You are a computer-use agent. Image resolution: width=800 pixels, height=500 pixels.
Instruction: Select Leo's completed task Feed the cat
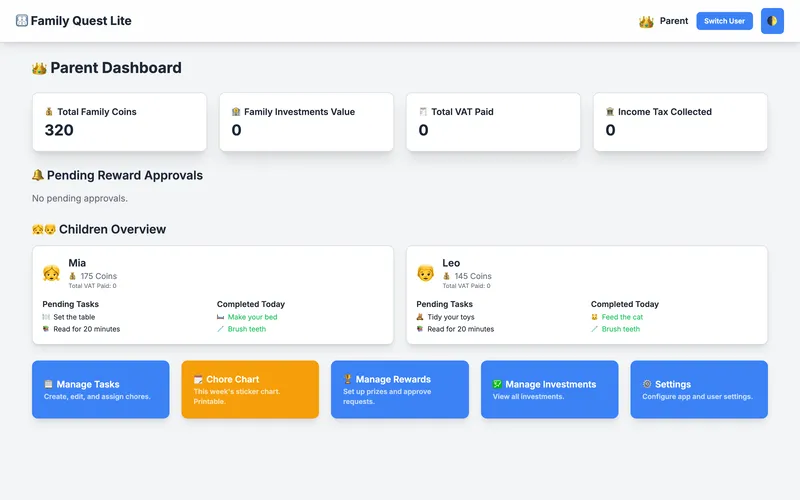[622, 317]
